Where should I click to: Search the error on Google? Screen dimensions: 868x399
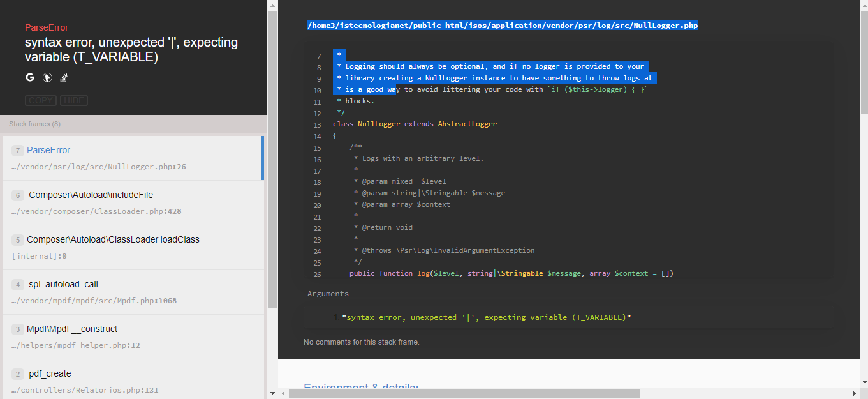point(29,77)
